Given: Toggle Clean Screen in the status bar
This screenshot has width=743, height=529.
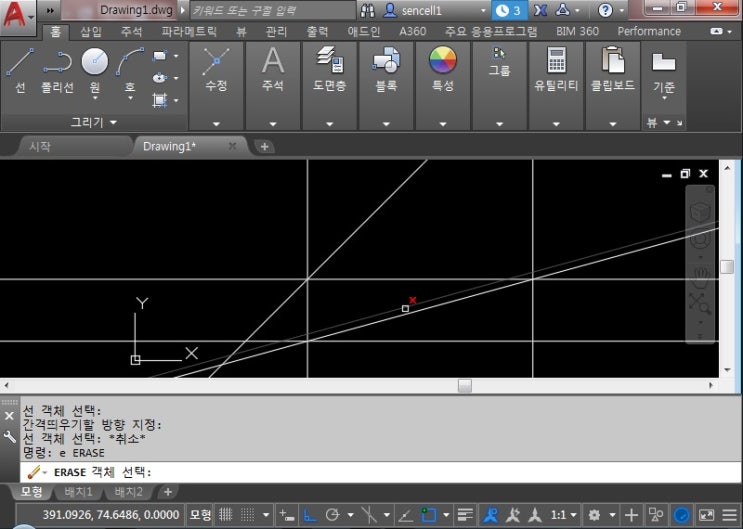Looking at the screenshot, I should tap(706, 515).
